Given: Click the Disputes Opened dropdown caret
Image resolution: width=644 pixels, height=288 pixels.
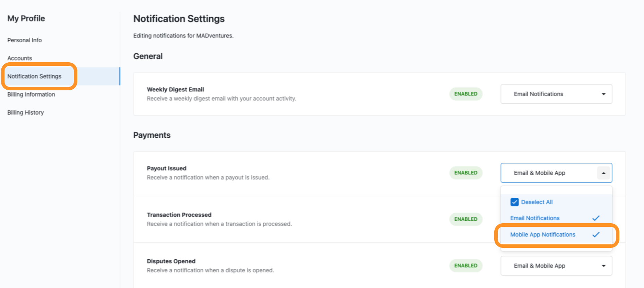Looking at the screenshot, I should tap(603, 266).
